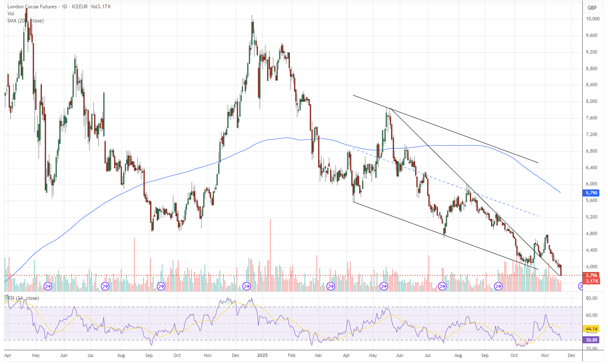Select the rollover marker under July 2024 volume bars
Screen dimensions: 608x364
[105, 286]
